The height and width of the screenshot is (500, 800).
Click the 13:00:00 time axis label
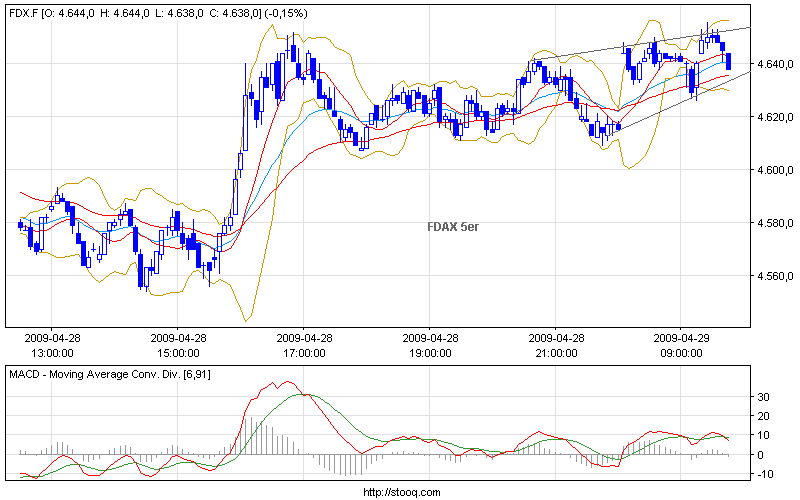(52, 353)
